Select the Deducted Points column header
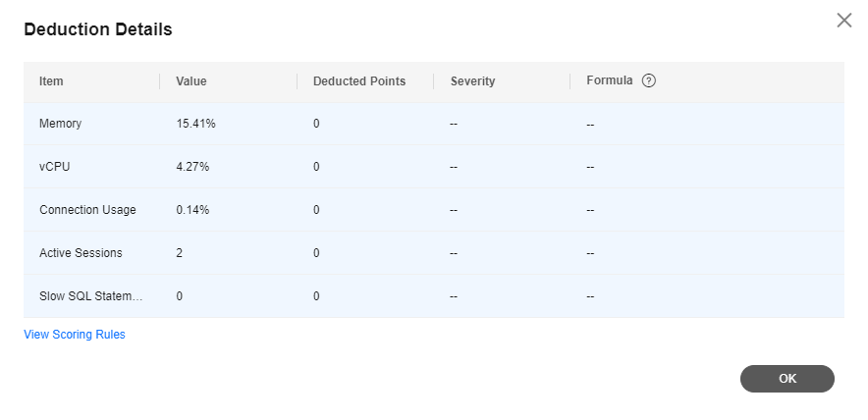 359,81
